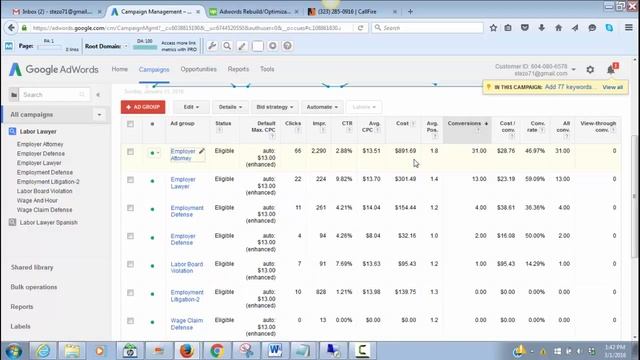Click the sidebar Search input field
The image size is (640, 360).
click(x=54, y=95)
